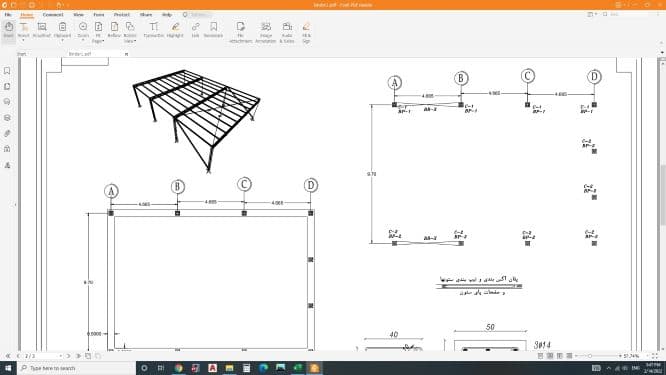This screenshot has height=375, width=666.
Task: Open Layers panel in left sidebar
Action: pyautogui.click(x=7, y=118)
